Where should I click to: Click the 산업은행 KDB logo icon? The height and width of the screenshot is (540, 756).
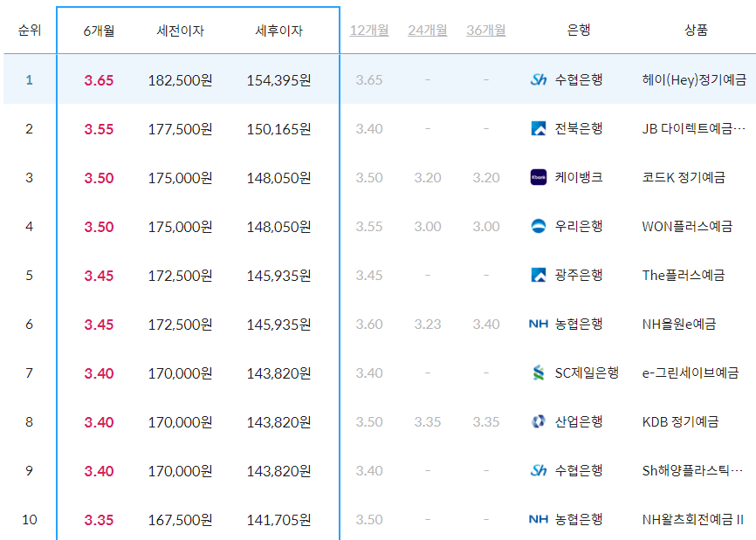coord(538,421)
